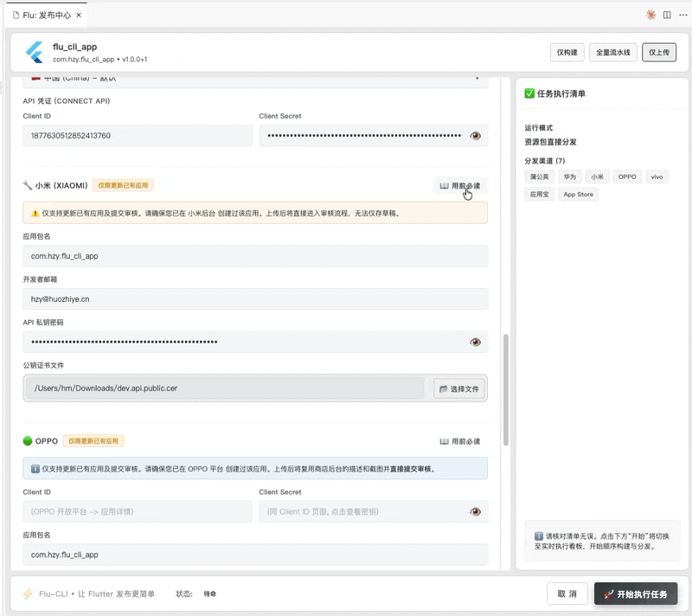
Task: Close the Flu: 发布中心 tab
Action: click(x=79, y=15)
